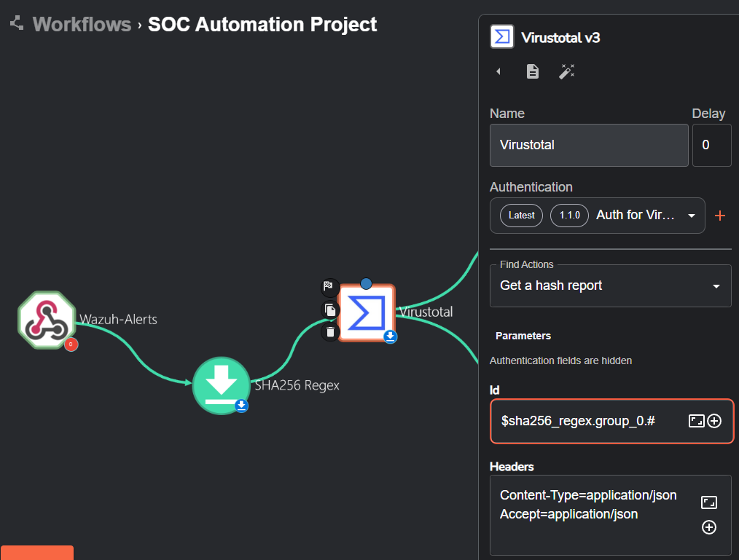The image size is (739, 560).
Task: Set Virustotal node as start with flag icon
Action: pyautogui.click(x=330, y=286)
